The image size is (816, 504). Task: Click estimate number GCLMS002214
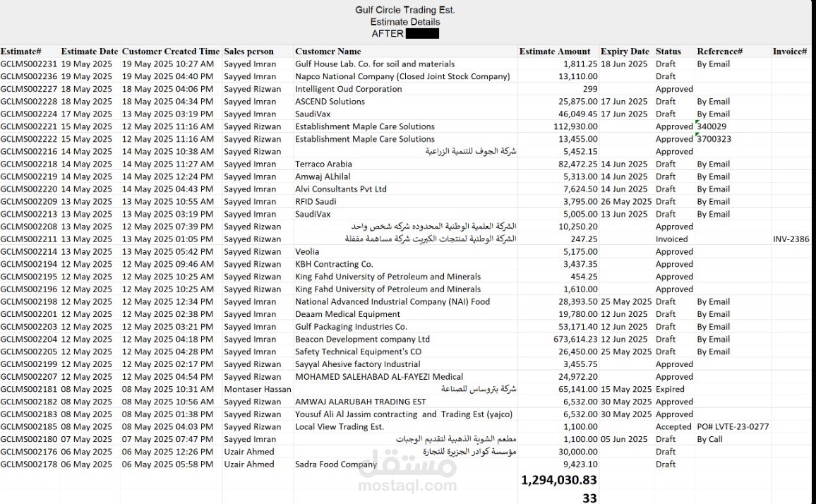(29, 251)
